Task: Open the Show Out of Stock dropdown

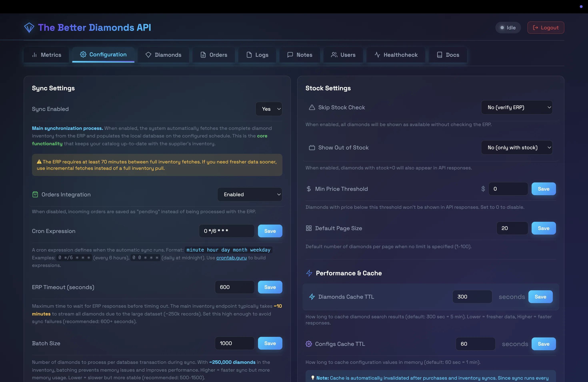Action: pos(517,148)
